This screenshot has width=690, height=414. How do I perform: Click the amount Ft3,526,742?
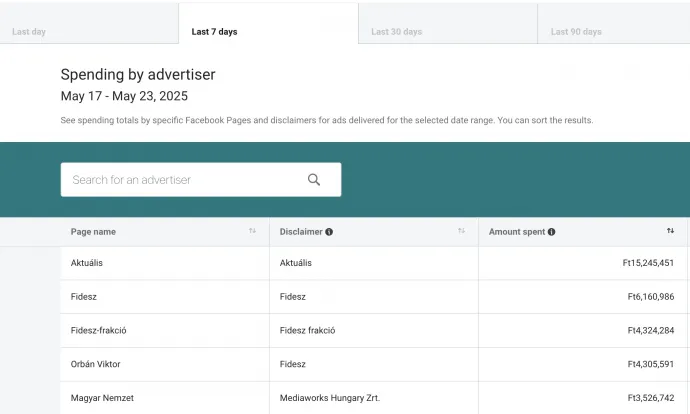point(651,398)
